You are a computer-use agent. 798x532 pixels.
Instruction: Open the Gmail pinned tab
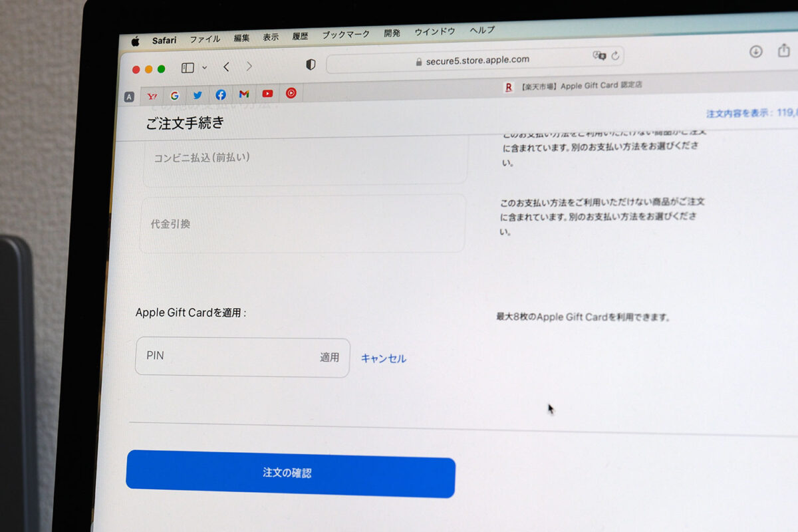(x=244, y=94)
